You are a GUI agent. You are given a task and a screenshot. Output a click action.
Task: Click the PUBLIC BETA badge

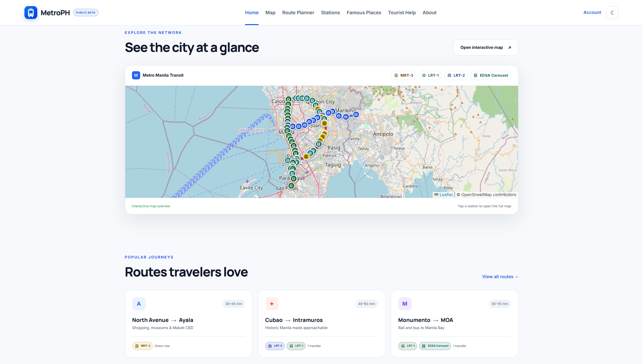point(86,13)
